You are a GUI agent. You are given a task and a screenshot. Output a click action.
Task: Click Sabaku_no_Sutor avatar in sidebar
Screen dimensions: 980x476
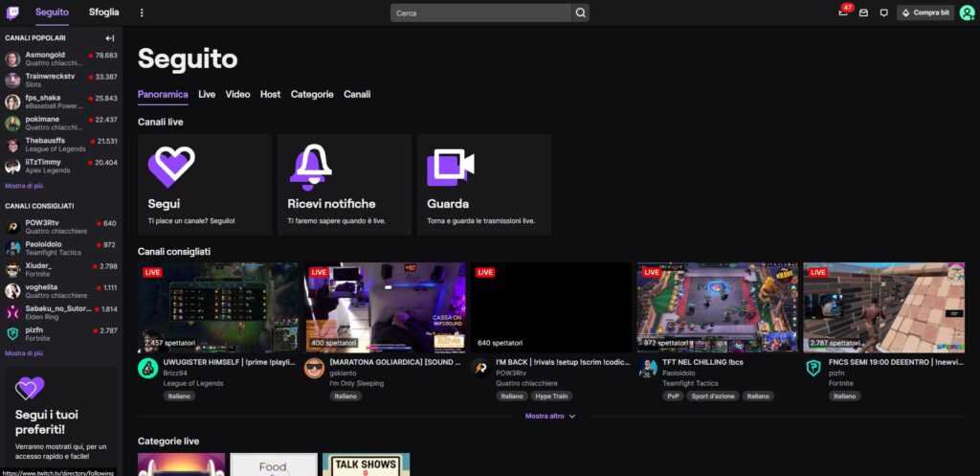point(12,313)
